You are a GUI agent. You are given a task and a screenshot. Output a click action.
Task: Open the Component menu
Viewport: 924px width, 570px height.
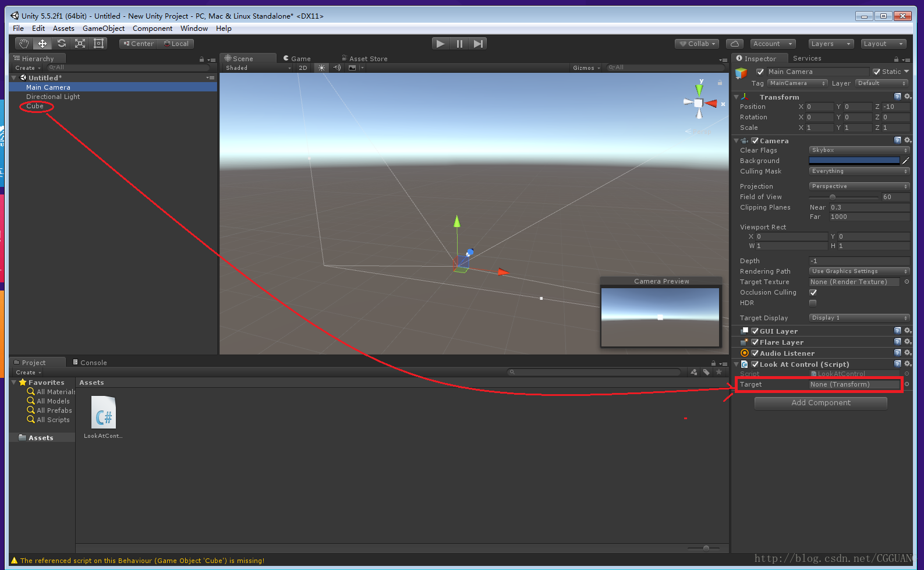coord(153,28)
